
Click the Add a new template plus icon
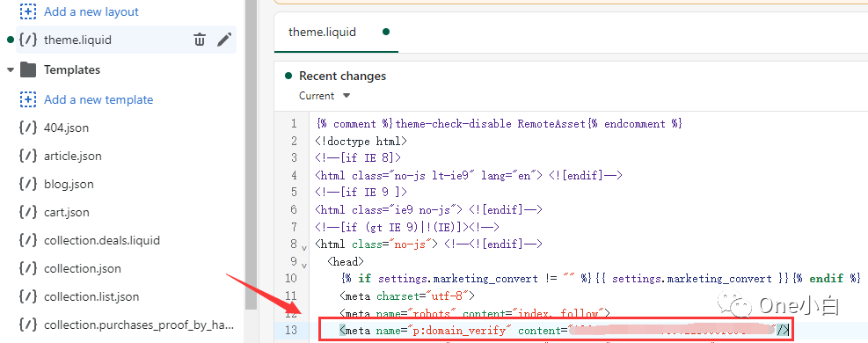pos(27,99)
